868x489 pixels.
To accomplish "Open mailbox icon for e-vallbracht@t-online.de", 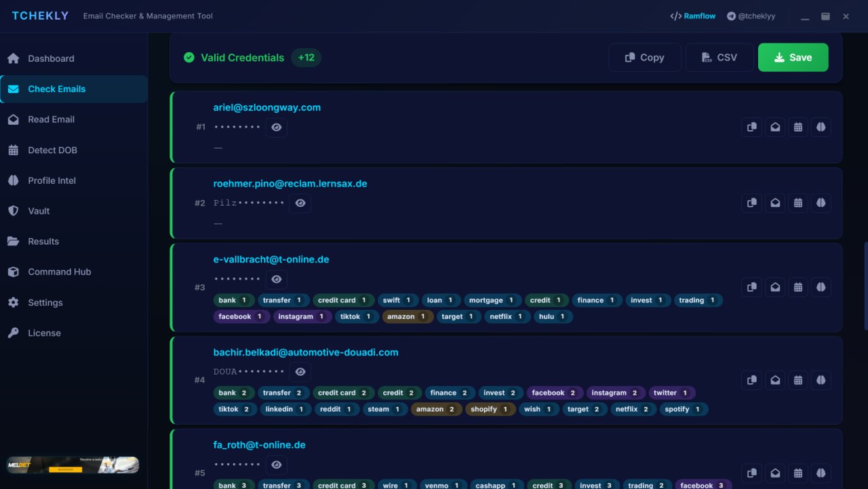I will [x=774, y=287].
